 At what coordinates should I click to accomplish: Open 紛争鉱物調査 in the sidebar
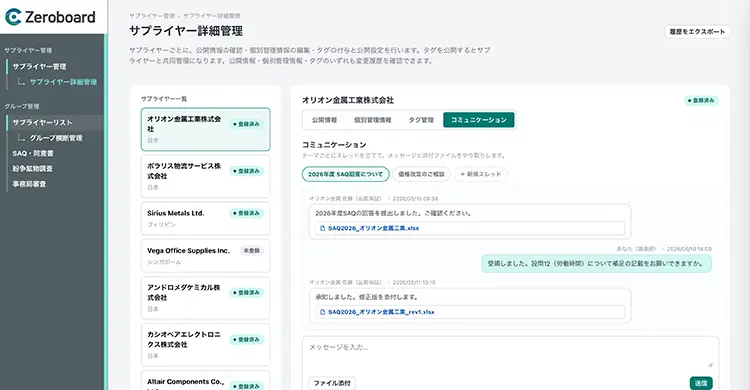click(33, 168)
